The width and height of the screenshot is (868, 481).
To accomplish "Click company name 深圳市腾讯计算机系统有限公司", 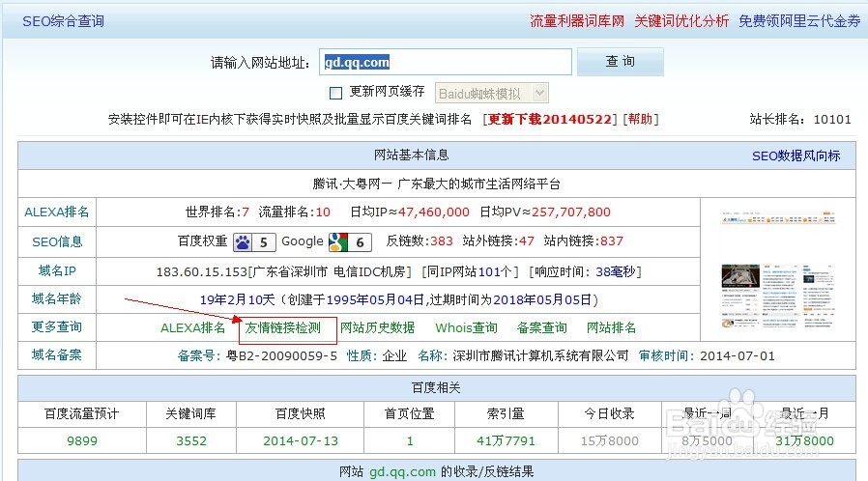I will point(541,355).
